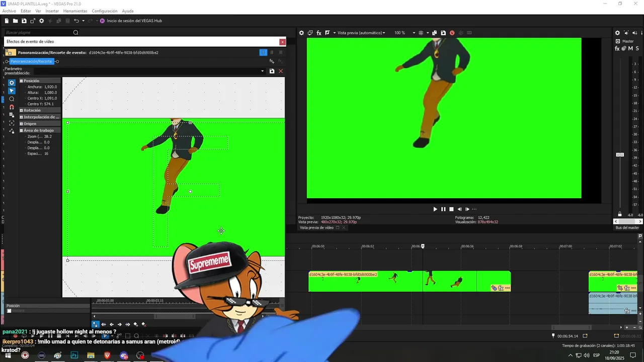Viewport: 644px width, 362px height.
Task: Select the zoom magnifier tool in Pan/Crop
Action: [x=12, y=99]
